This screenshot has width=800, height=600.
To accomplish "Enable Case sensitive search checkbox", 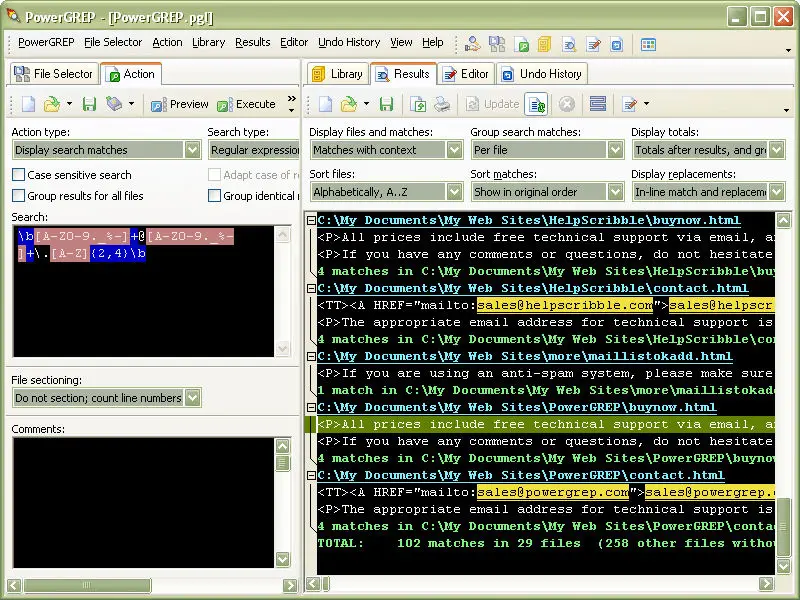I will 18,175.
